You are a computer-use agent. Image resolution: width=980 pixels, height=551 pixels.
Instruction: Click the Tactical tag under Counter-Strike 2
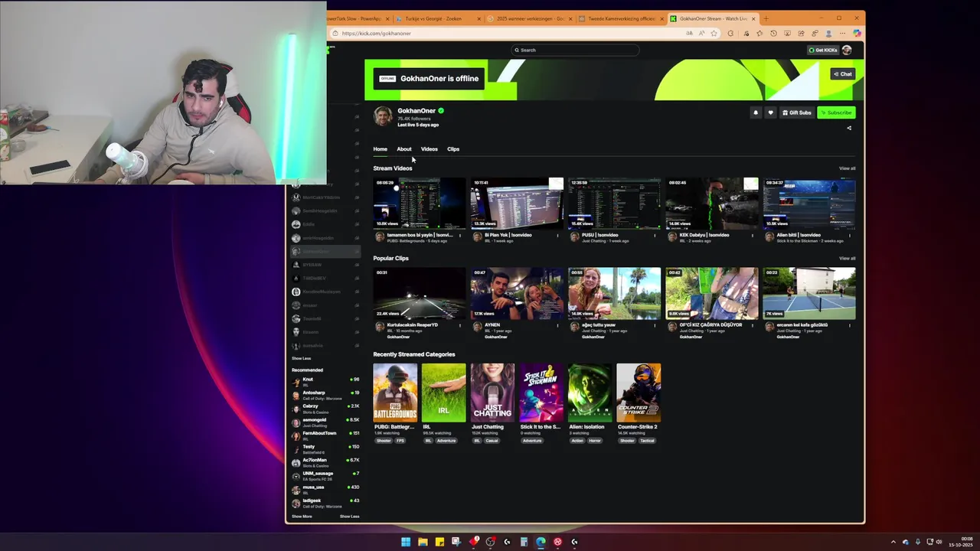point(647,441)
